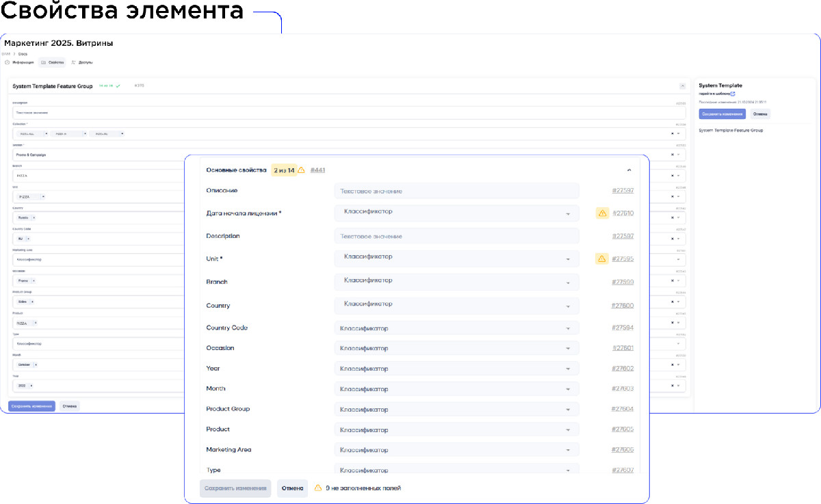Open the Unit classifier dropdown

point(456,258)
